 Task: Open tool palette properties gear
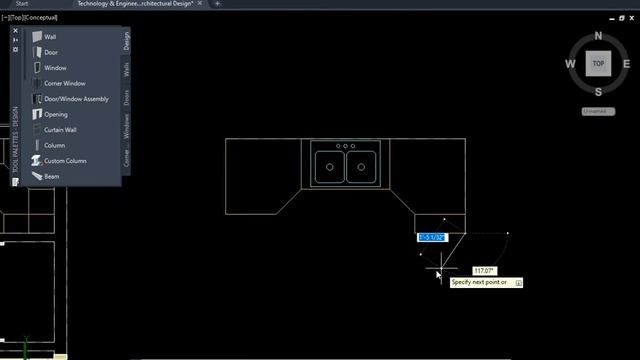pyautogui.click(x=16, y=49)
